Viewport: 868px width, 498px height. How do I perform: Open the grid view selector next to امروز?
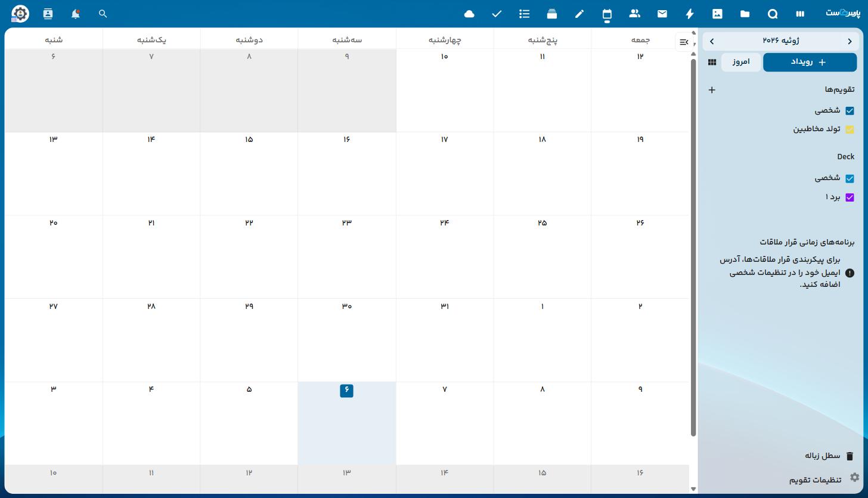(712, 62)
